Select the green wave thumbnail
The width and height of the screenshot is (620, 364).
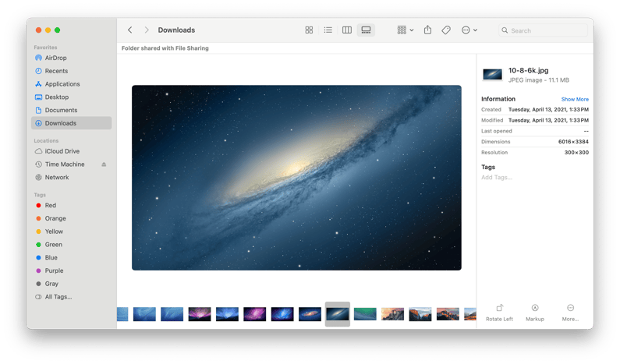(x=365, y=314)
